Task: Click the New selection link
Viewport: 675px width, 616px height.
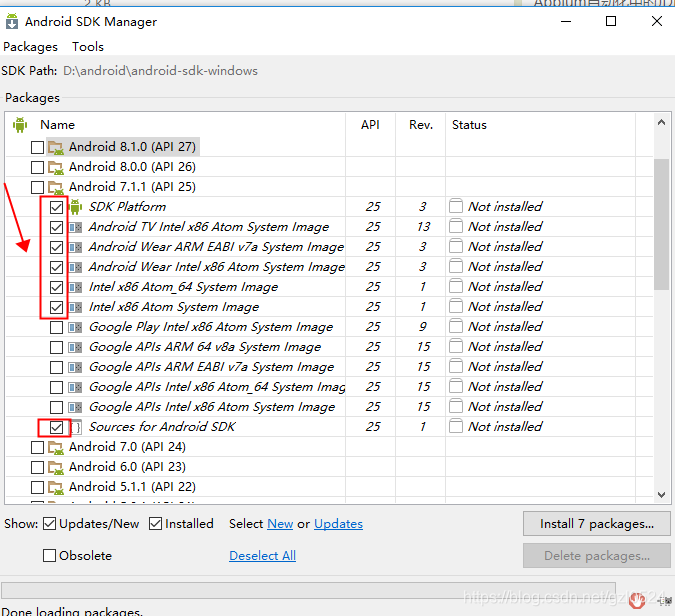Action: (280, 524)
